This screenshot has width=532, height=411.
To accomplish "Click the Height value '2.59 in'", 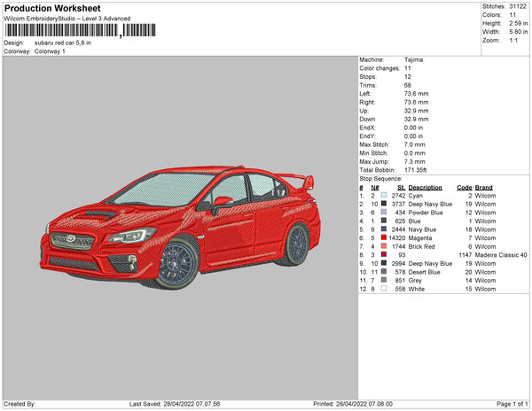I will coord(518,23).
